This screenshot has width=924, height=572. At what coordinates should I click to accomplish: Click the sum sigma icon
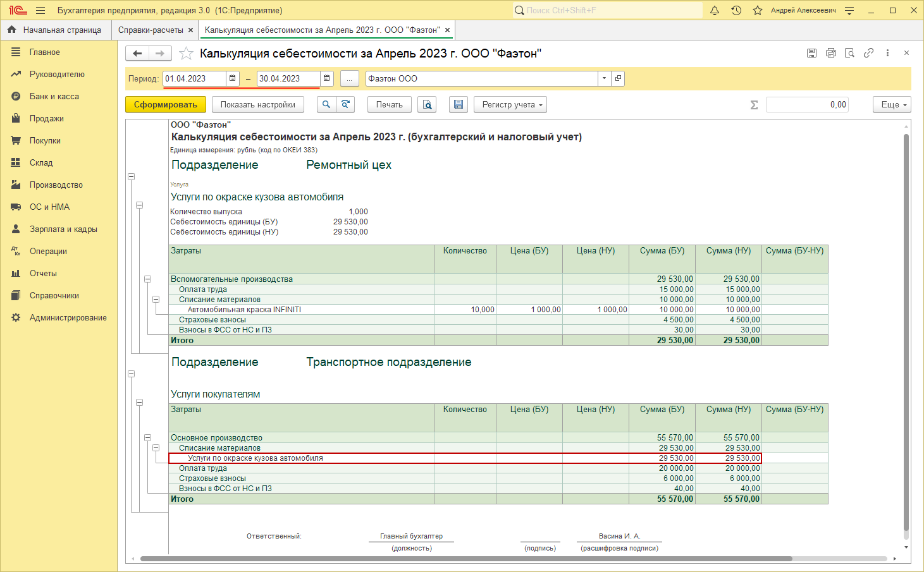[x=754, y=105]
